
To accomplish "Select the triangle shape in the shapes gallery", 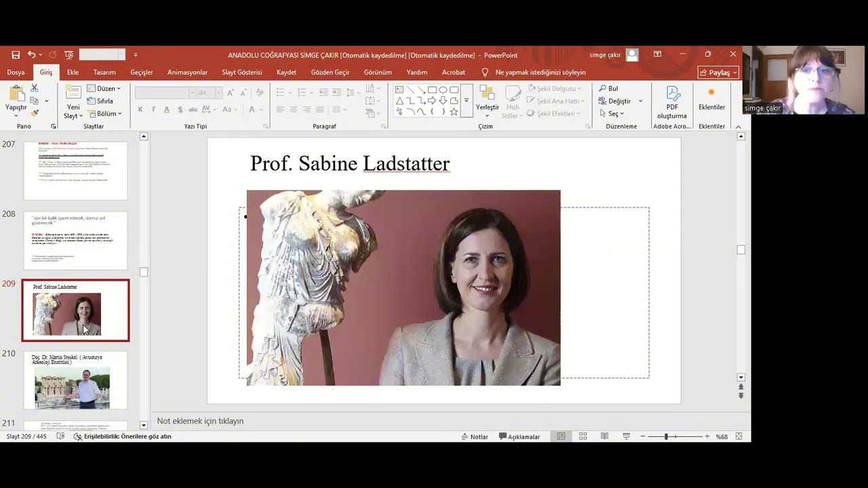I will pyautogui.click(x=399, y=101).
